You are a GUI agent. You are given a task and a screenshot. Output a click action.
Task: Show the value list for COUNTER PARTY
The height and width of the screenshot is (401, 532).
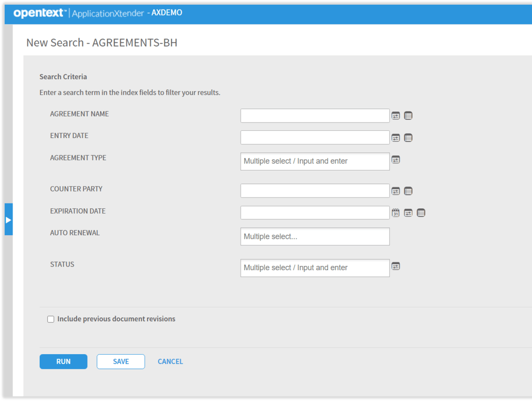[408, 190]
